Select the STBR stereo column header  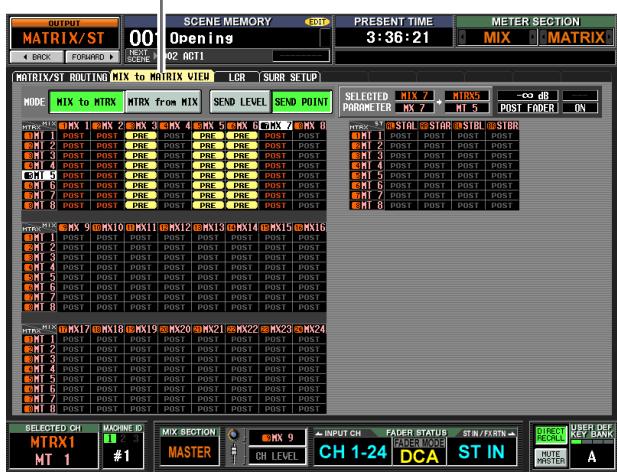502,126
